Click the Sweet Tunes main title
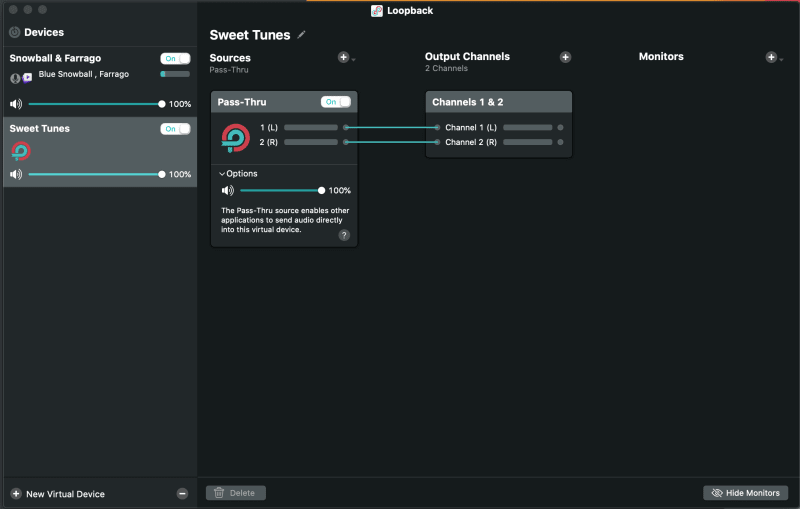Viewport: 800px width, 509px height. click(249, 35)
